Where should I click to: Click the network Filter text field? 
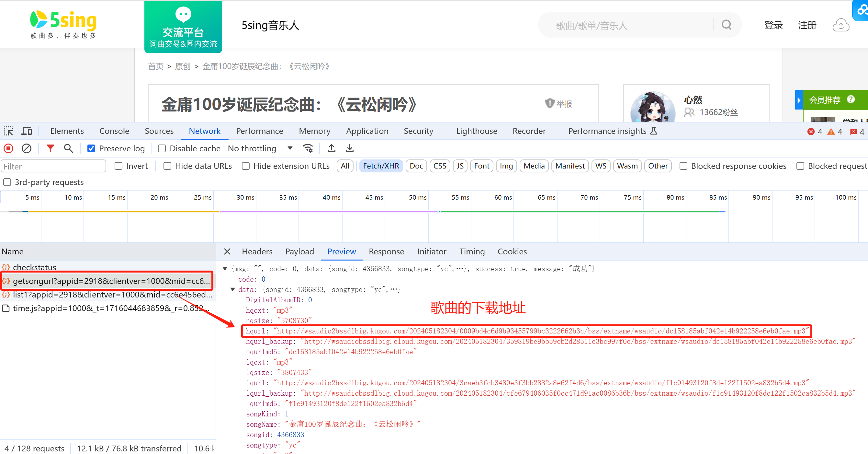53,166
